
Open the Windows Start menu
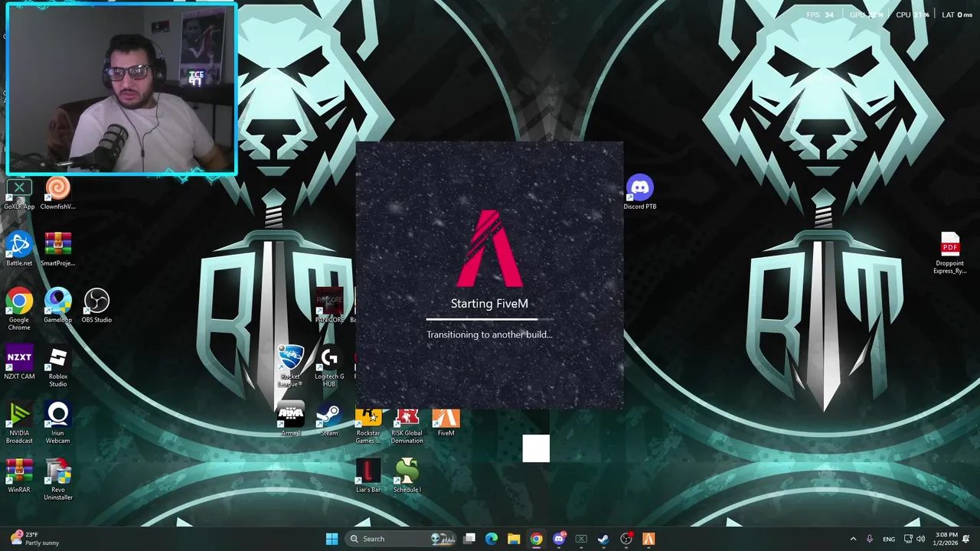click(332, 539)
